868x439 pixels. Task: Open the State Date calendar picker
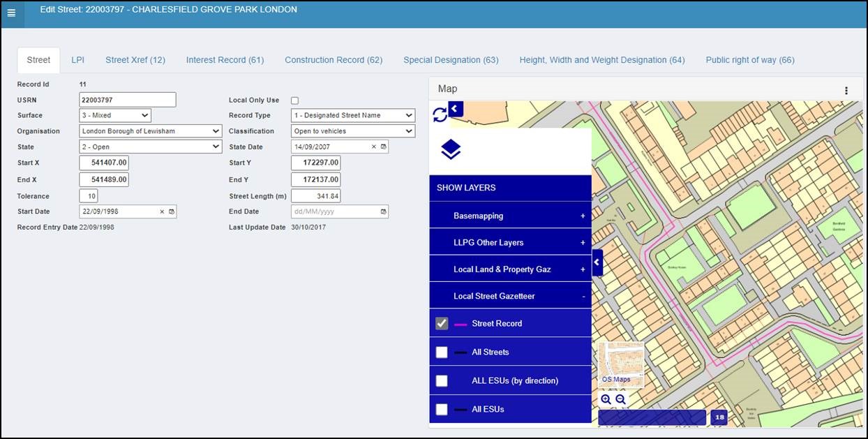pos(383,147)
